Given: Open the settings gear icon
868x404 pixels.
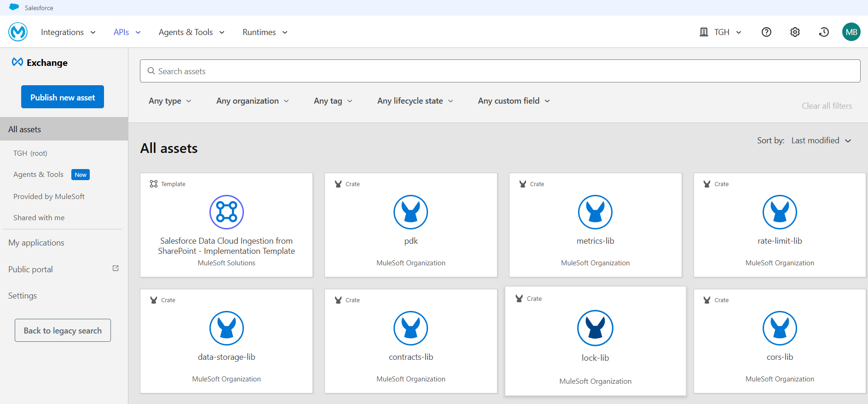Looking at the screenshot, I should (x=795, y=32).
